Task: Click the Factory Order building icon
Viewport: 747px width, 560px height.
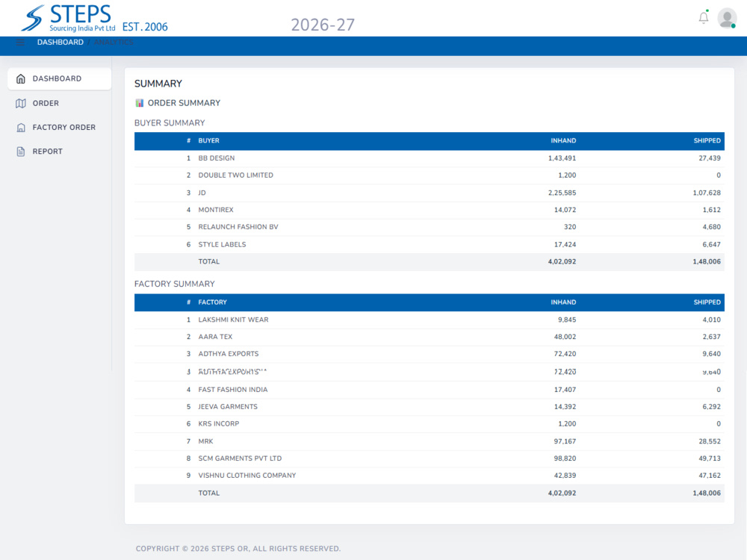Action: coord(20,127)
